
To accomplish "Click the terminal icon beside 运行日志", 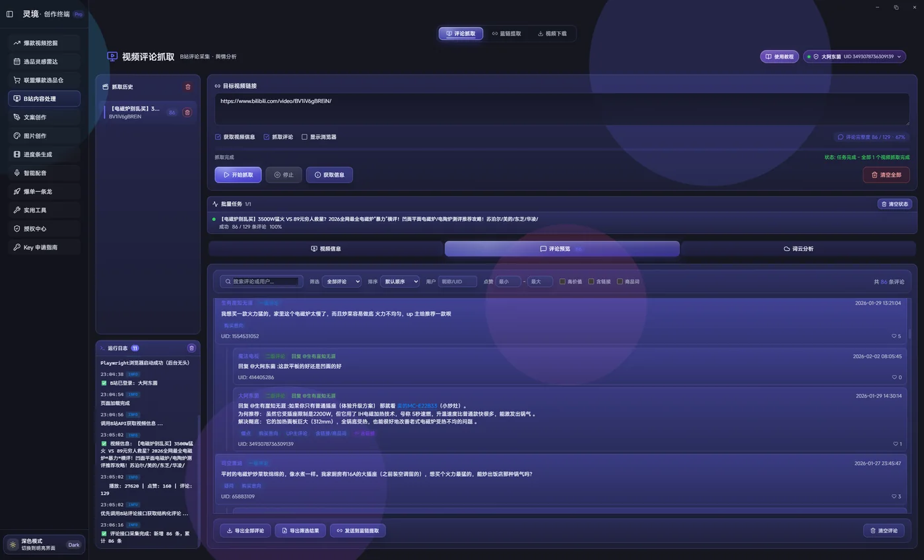I will (102, 348).
